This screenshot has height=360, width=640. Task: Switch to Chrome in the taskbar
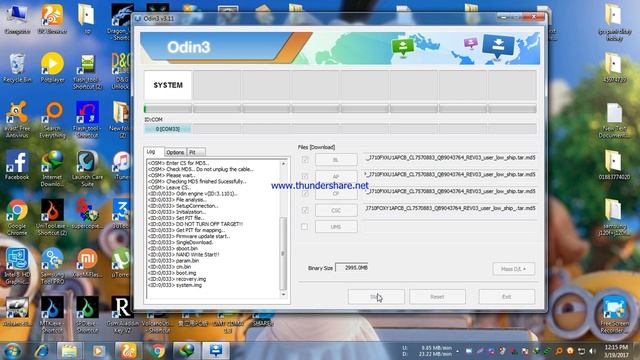pyautogui.click(x=158, y=351)
